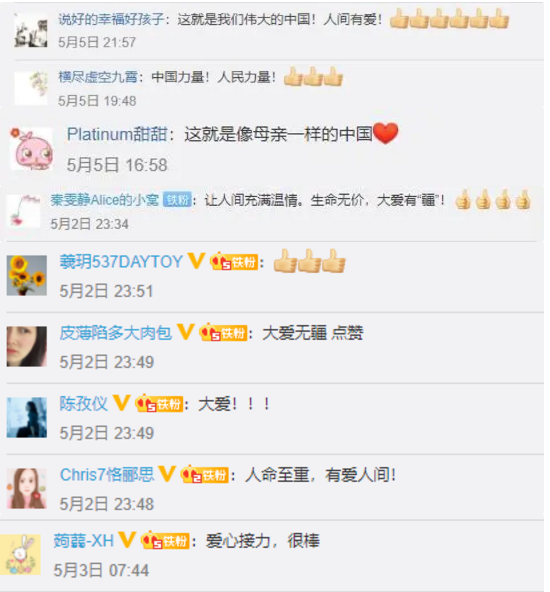
Task: Click the username 说好的幸福好孩子
Action: coord(111,19)
